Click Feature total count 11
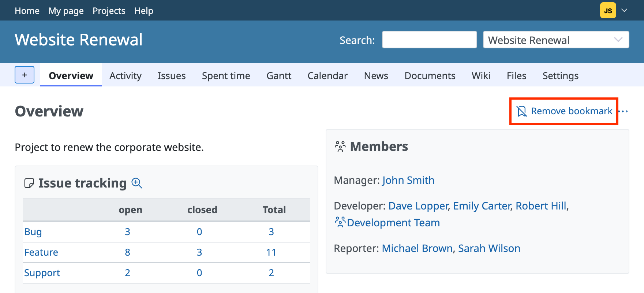The width and height of the screenshot is (644, 293). point(271,252)
